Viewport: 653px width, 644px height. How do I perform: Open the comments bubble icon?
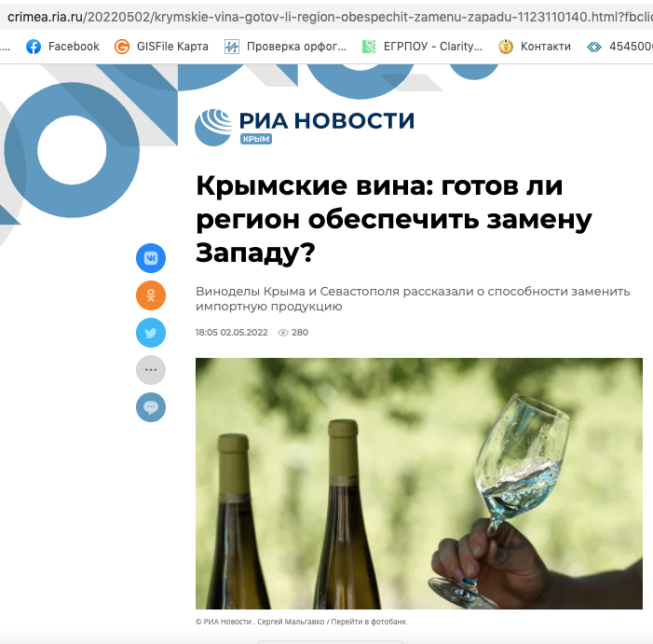pyautogui.click(x=151, y=407)
